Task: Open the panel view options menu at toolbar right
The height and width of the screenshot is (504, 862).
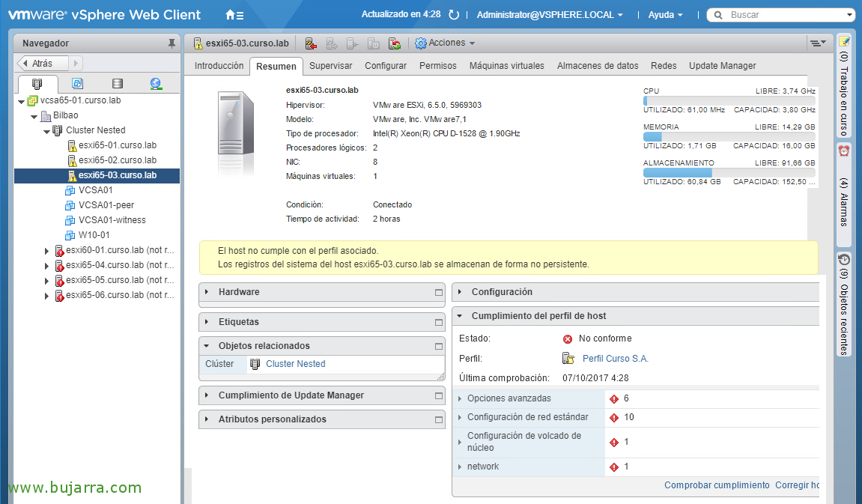Action: 818,43
